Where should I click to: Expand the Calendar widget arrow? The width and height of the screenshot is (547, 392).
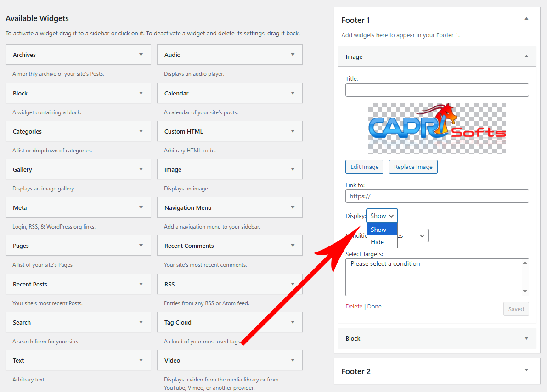point(293,93)
